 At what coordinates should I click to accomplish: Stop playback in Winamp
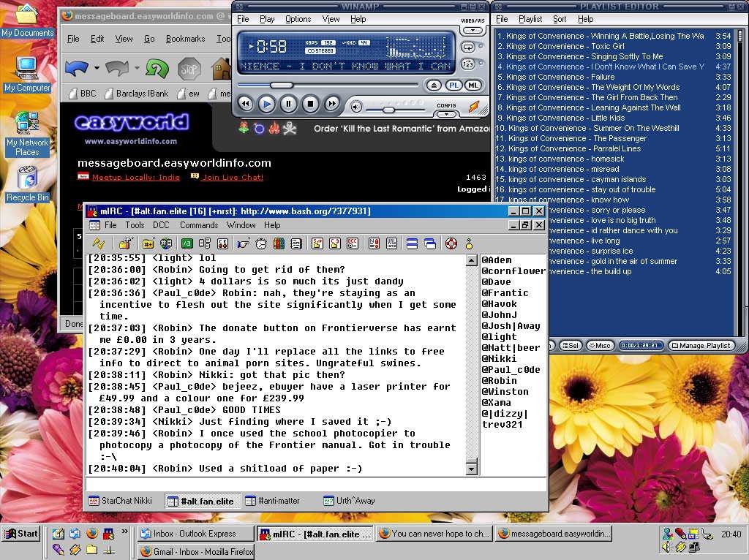(x=310, y=104)
